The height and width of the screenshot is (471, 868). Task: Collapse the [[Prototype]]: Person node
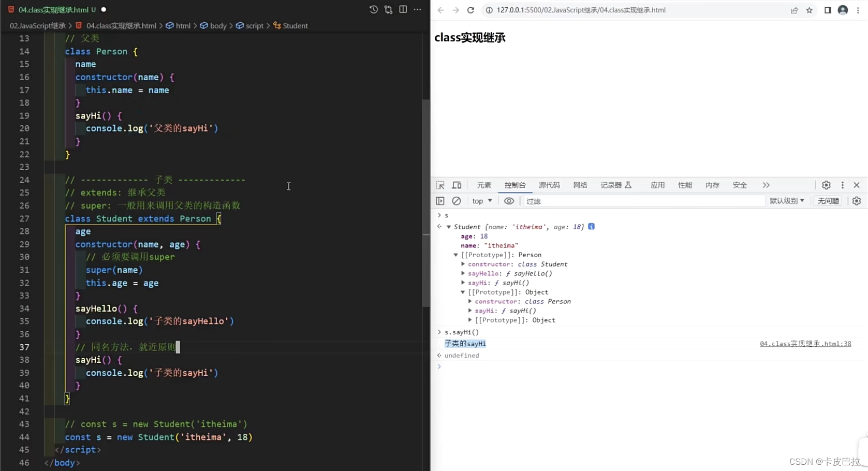click(x=455, y=255)
